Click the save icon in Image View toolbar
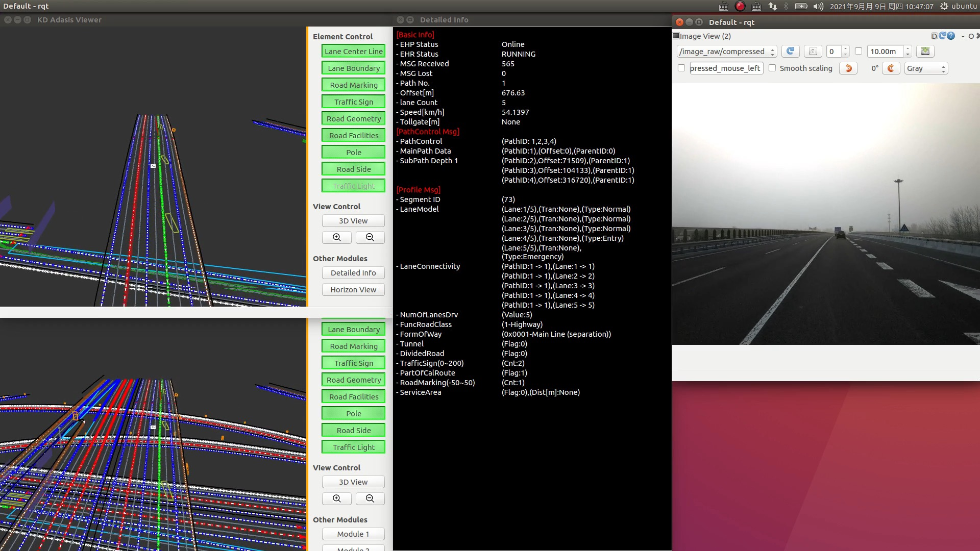This screenshot has height=551, width=980. pos(926,51)
